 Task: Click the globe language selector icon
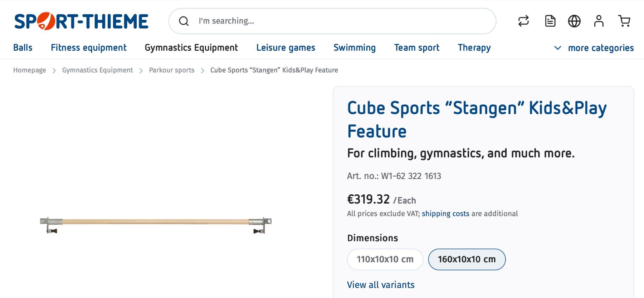574,21
